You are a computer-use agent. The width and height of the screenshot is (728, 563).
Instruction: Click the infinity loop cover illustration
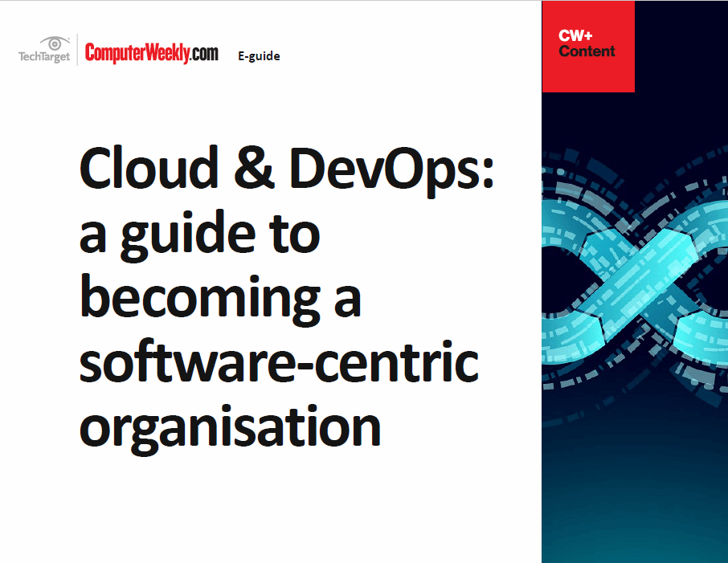point(635,282)
